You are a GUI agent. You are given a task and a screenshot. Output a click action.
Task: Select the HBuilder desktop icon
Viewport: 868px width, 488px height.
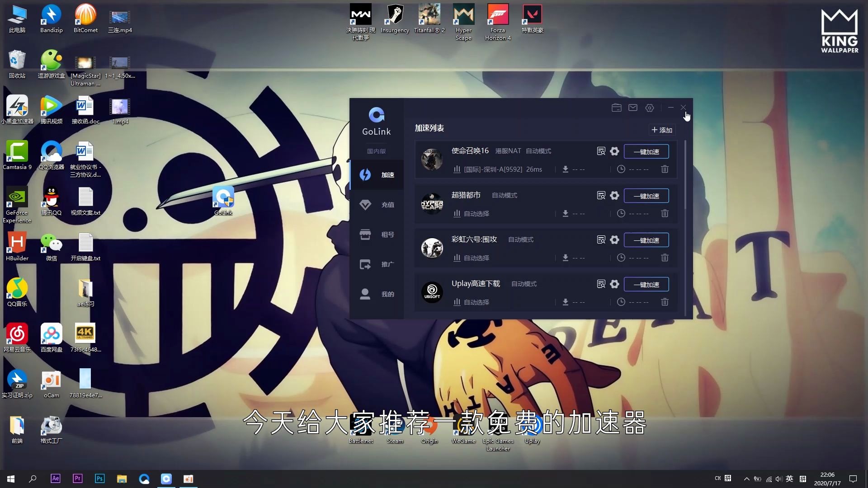pyautogui.click(x=17, y=247)
